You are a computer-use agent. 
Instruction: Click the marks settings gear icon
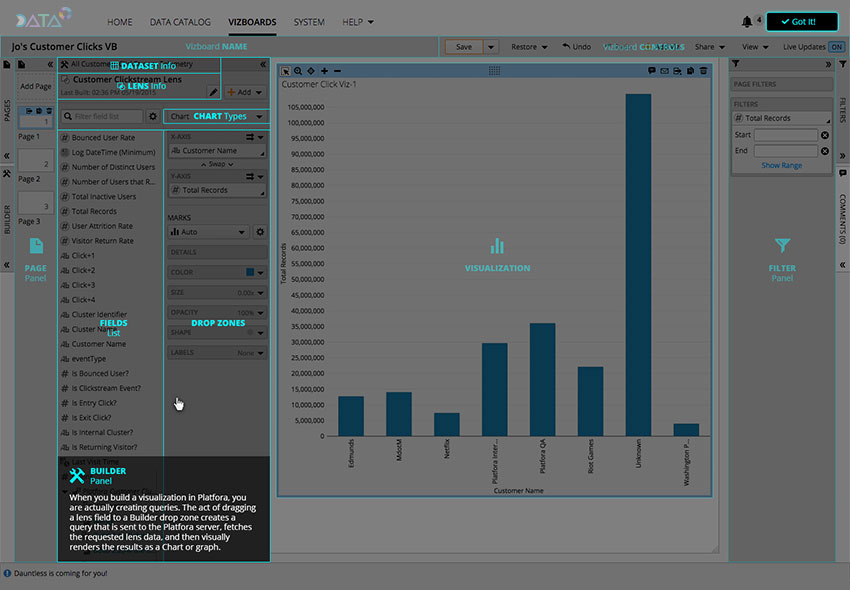pos(260,232)
